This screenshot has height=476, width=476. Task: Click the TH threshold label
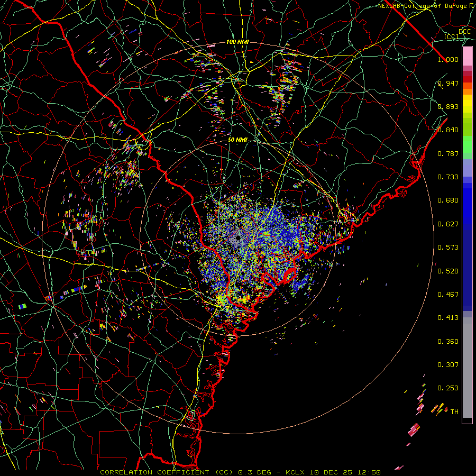point(454,412)
